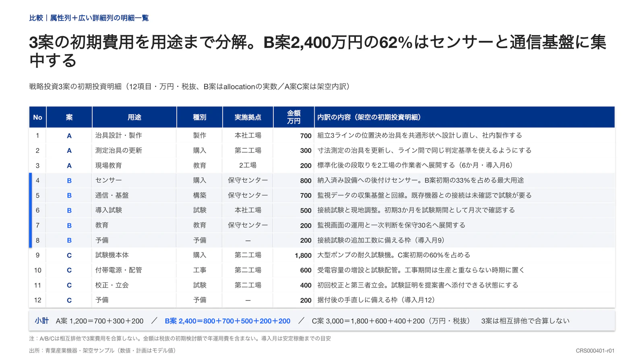
Task: Click the '種別' column header
Action: click(199, 117)
